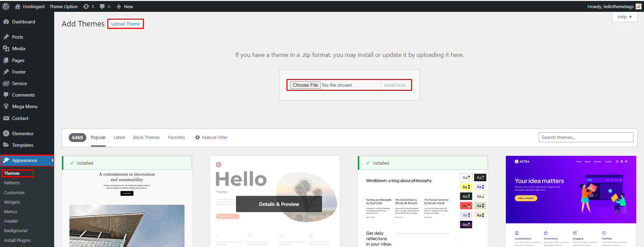This screenshot has height=247, width=644.
Task: Switch to the Popular themes tab
Action: 98,137
